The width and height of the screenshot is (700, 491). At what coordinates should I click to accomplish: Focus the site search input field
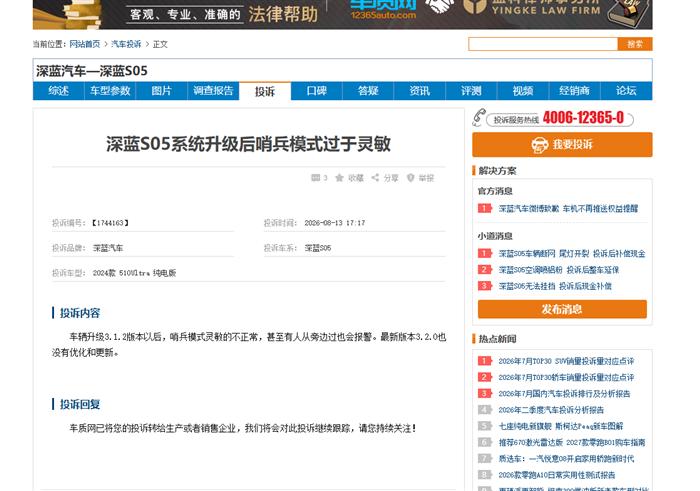coord(543,44)
